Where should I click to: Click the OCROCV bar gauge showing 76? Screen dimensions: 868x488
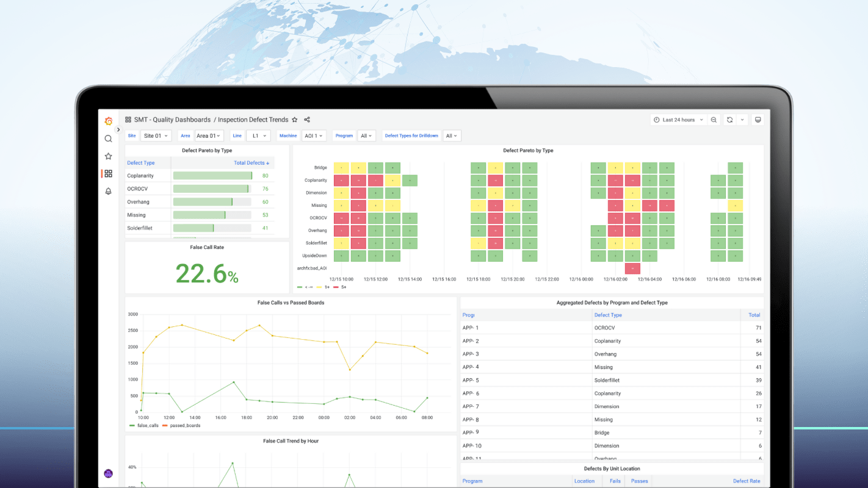click(x=212, y=189)
